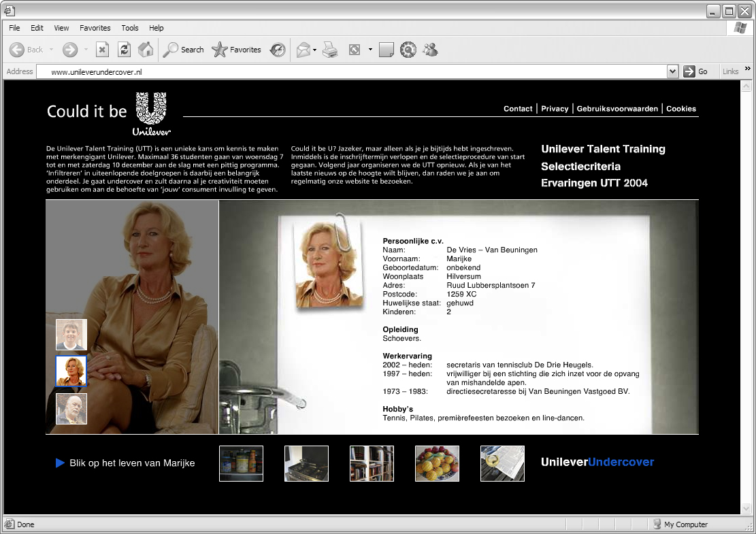Open Ervaringen UTT 2004 section

coord(594,183)
